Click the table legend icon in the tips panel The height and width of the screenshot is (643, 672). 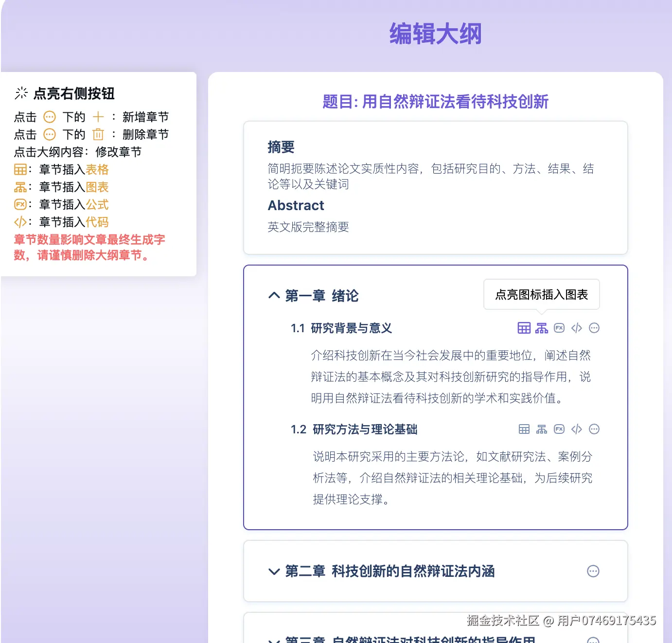(20, 169)
